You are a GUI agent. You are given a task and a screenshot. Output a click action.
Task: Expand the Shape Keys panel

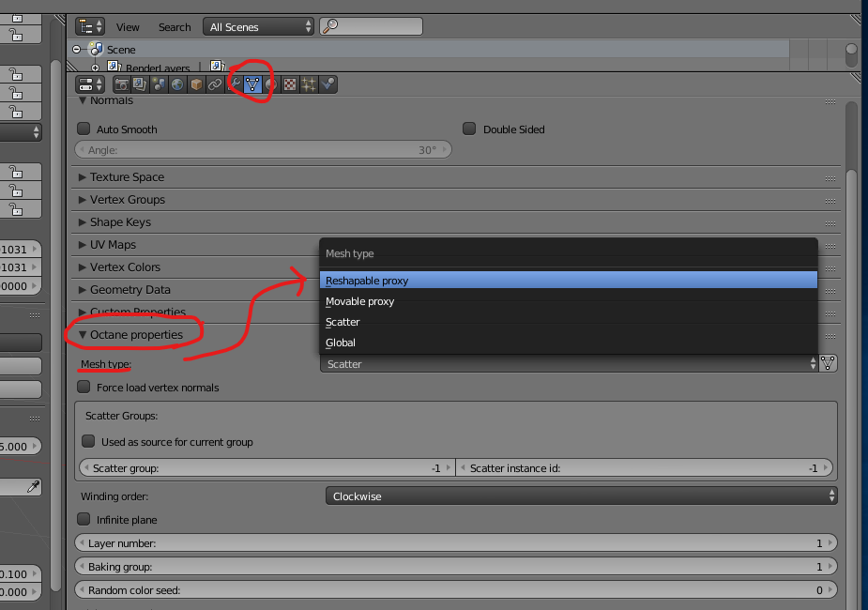[83, 222]
